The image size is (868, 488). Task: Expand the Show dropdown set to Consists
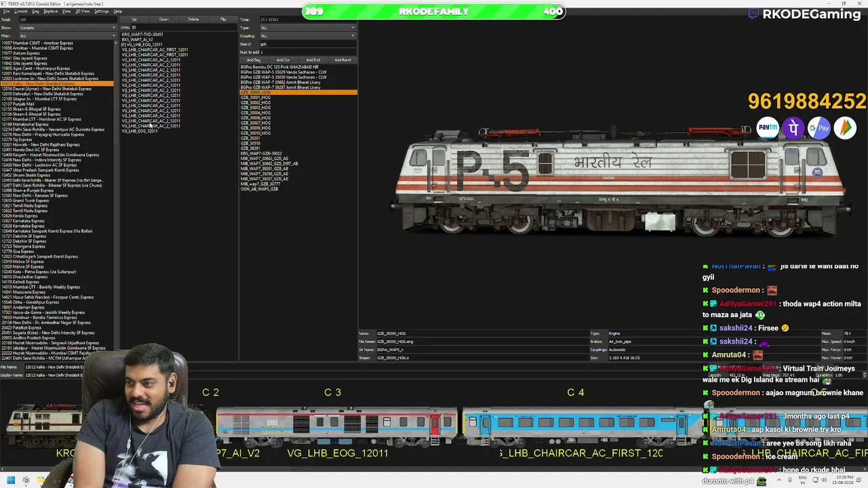[x=68, y=28]
